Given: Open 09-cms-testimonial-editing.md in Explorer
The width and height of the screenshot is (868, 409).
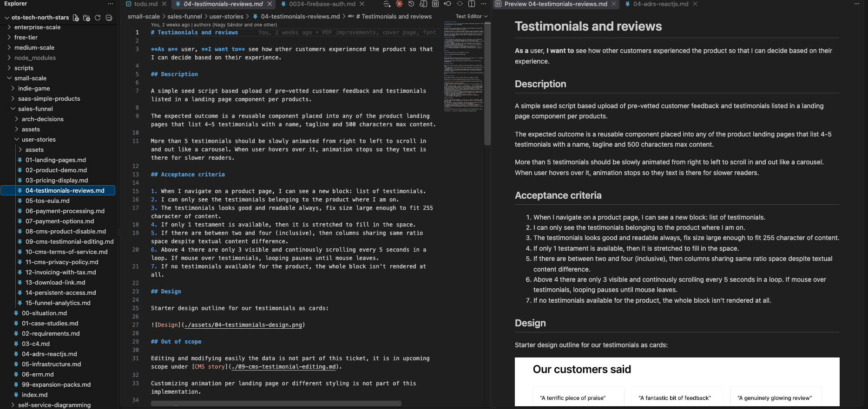Looking at the screenshot, I should (69, 241).
